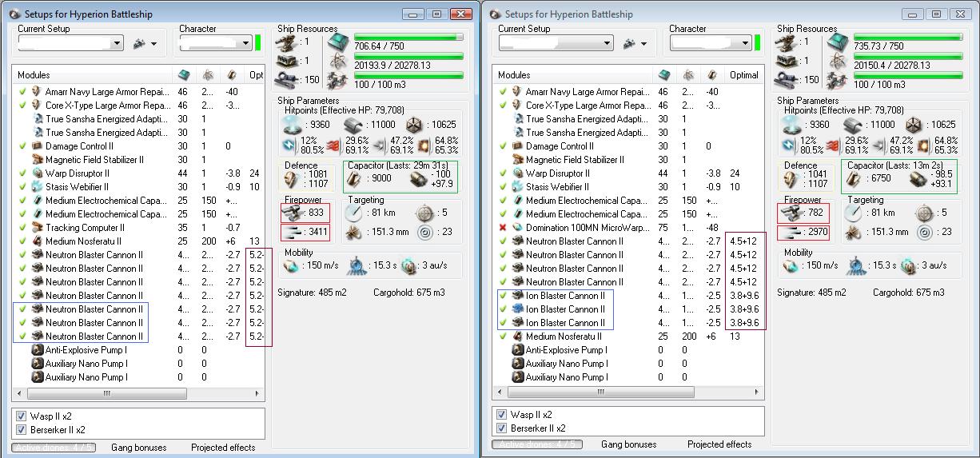Select the Tracking Computer II module row

(138, 228)
